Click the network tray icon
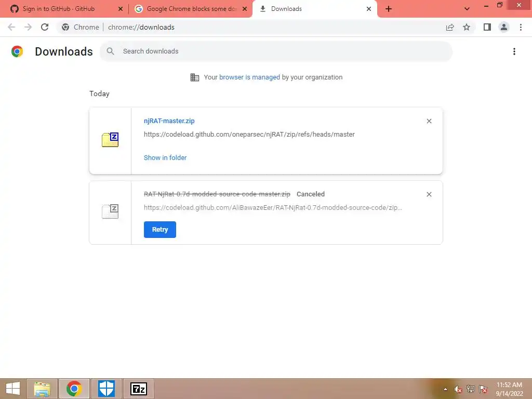 point(470,389)
